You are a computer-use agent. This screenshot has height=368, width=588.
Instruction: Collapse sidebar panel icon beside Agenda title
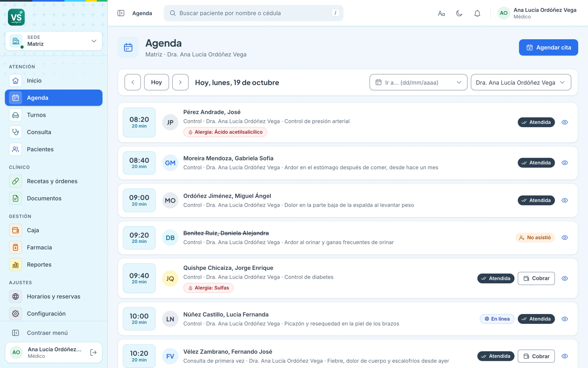pos(121,13)
